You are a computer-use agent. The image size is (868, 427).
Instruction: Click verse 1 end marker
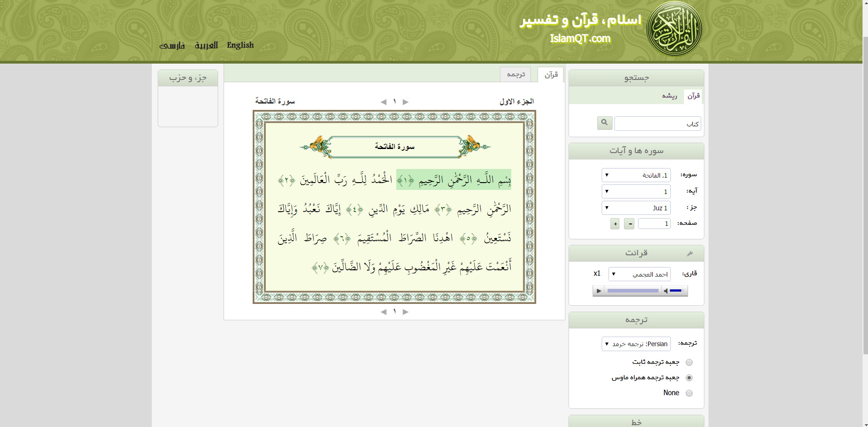point(406,180)
